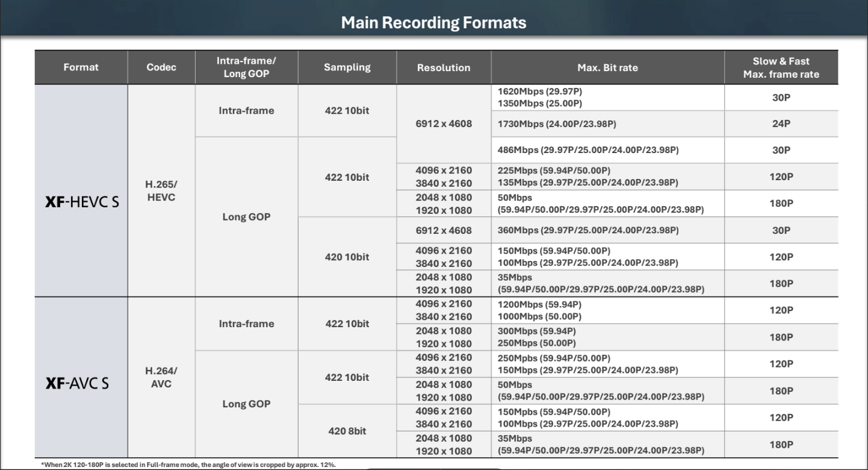
Task: Click the "1200Mbps (59.94P)" text
Action: tap(539, 304)
